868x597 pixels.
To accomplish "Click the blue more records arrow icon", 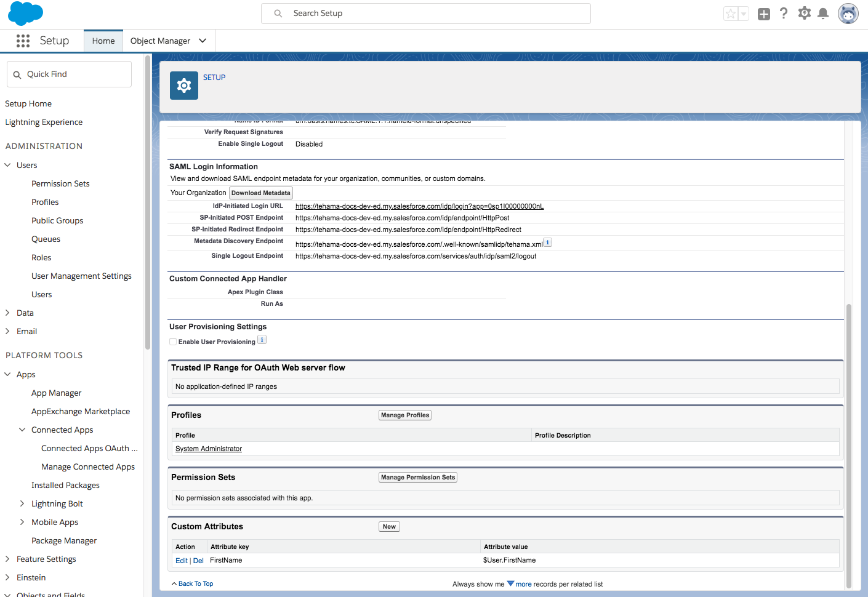I will [x=510, y=583].
